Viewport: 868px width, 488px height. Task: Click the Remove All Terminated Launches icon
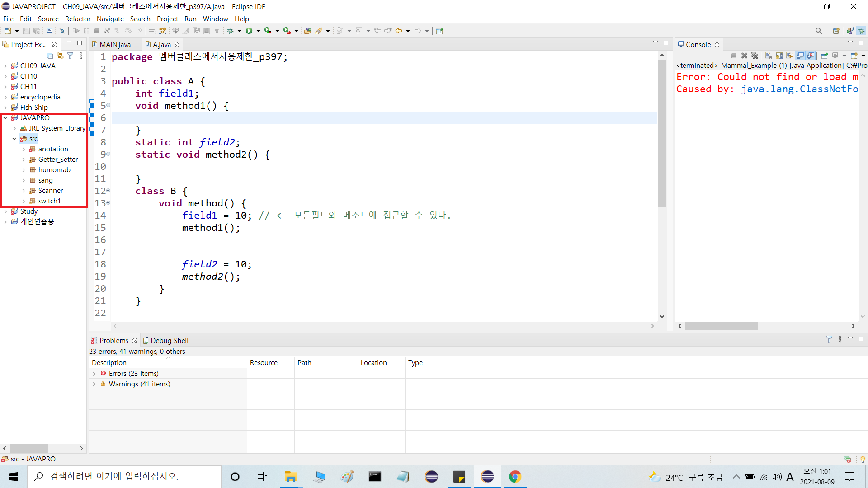pos(755,56)
